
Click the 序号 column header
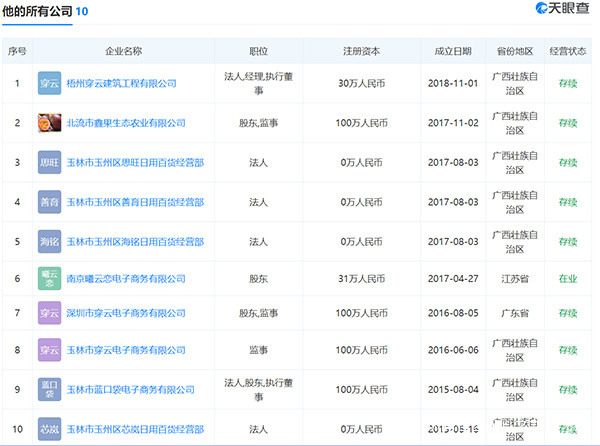(17, 51)
